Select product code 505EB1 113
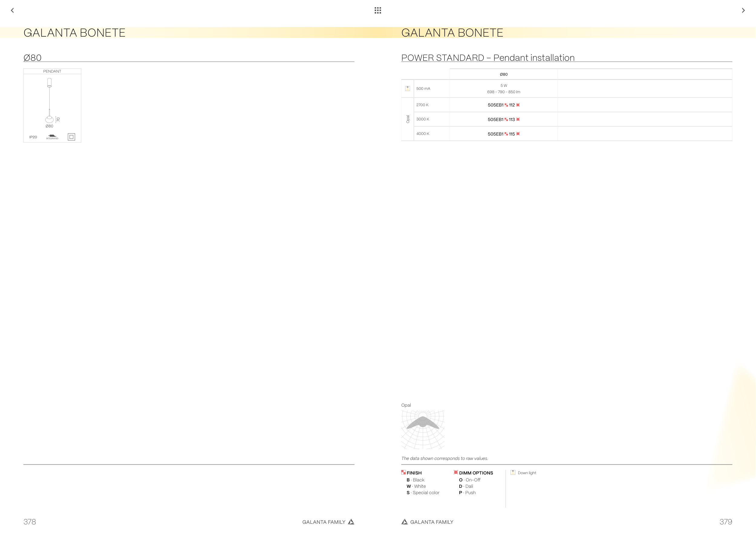756x535 pixels. click(x=503, y=119)
